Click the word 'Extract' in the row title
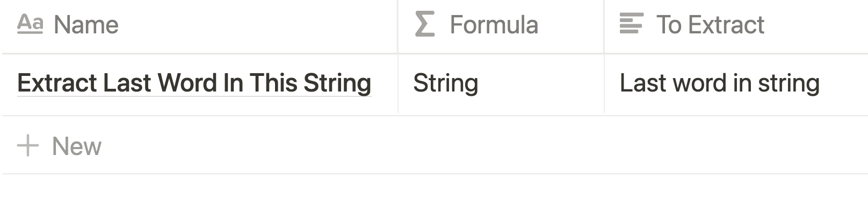Viewport: 868px width, 211px height. coord(56,83)
